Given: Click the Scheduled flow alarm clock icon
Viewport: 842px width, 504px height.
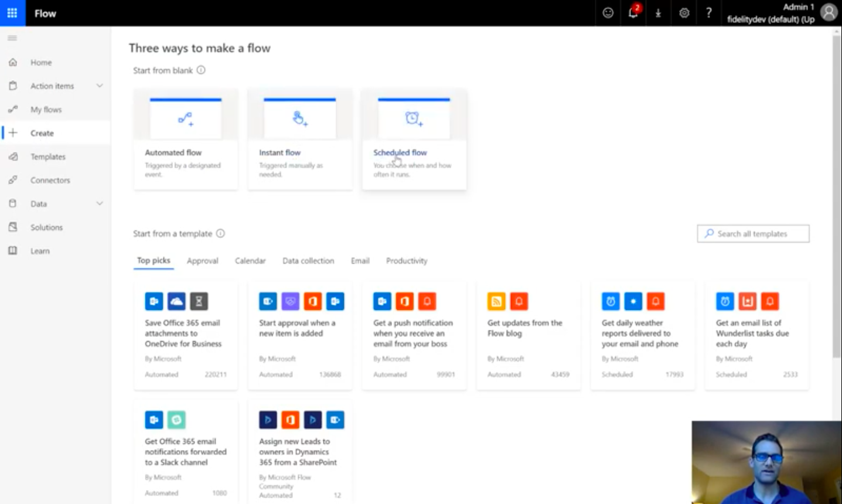Looking at the screenshot, I should (414, 119).
